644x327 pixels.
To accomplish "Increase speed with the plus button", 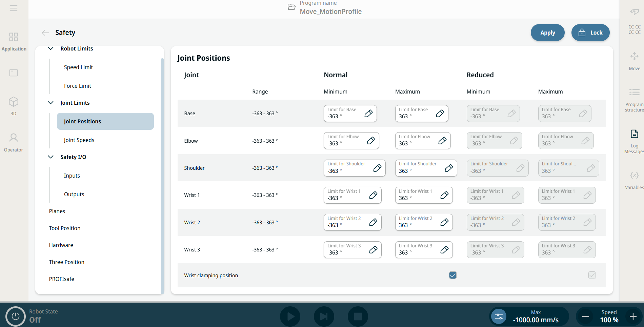I will tap(633, 316).
